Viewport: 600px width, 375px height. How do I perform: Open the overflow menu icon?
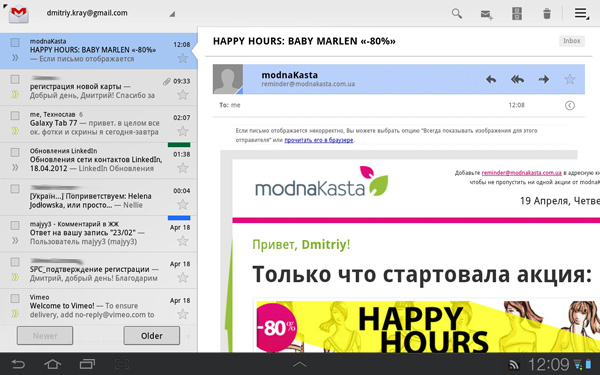581,13
